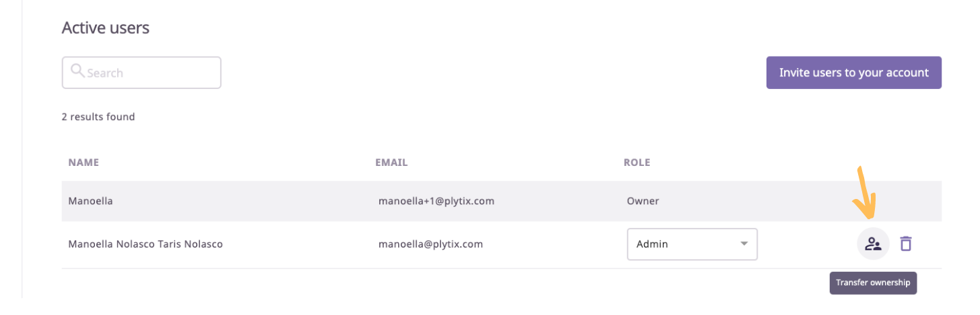Click the NAME column header
Viewport: 980px width, 315px height.
[84, 163]
